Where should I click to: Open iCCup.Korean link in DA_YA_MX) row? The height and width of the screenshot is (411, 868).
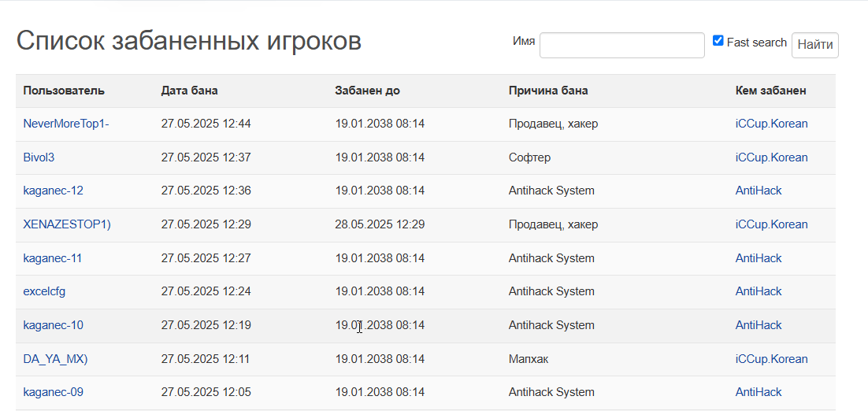tap(771, 358)
